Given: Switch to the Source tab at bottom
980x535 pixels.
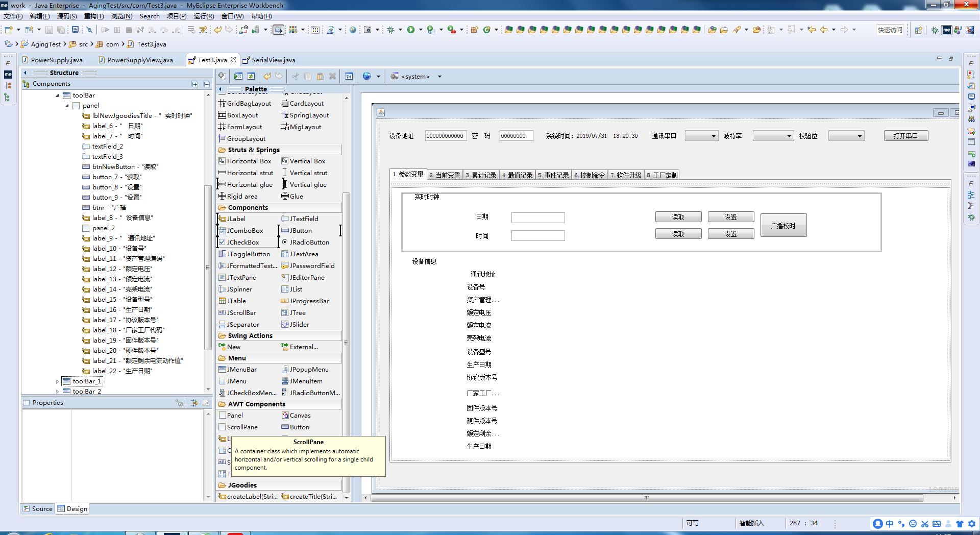Looking at the screenshot, I should click(38, 508).
